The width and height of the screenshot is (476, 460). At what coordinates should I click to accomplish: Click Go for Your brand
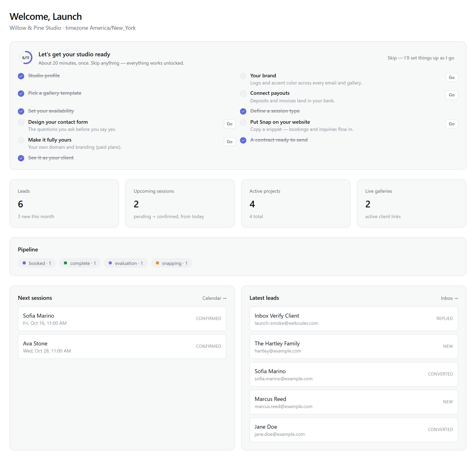451,78
